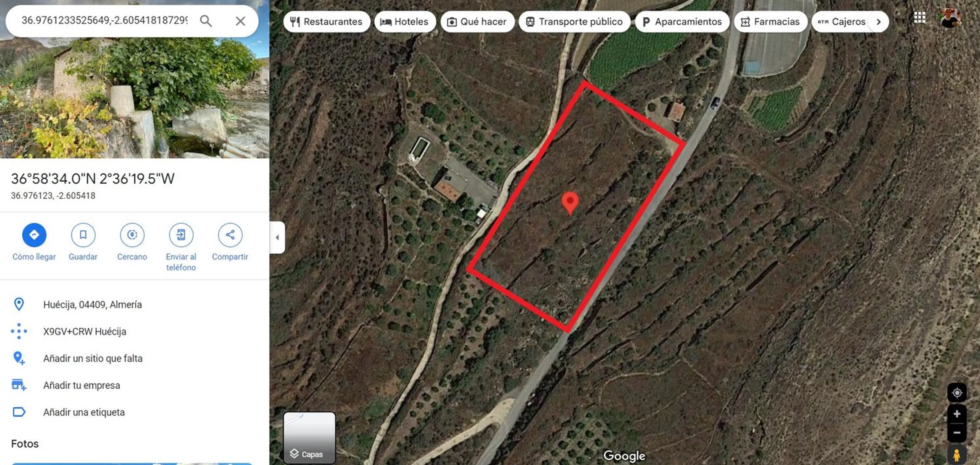
Task: Save location with Guardar icon
Action: [x=83, y=235]
